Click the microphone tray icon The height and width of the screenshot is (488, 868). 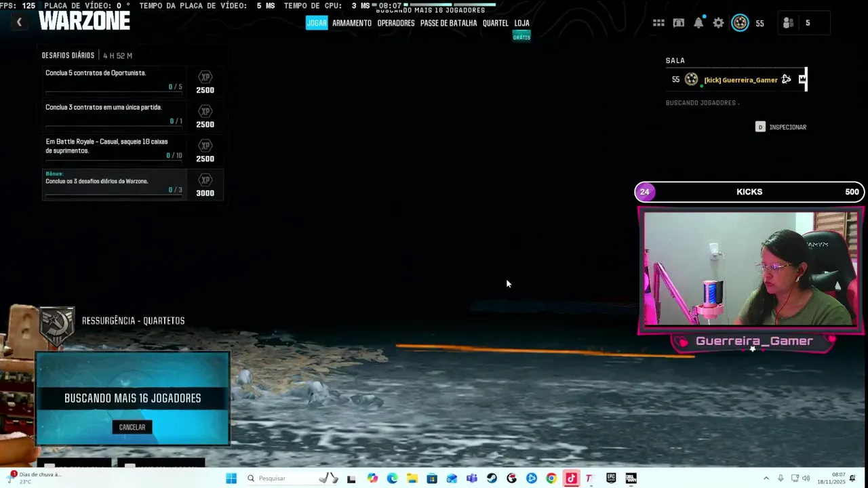tap(781, 479)
